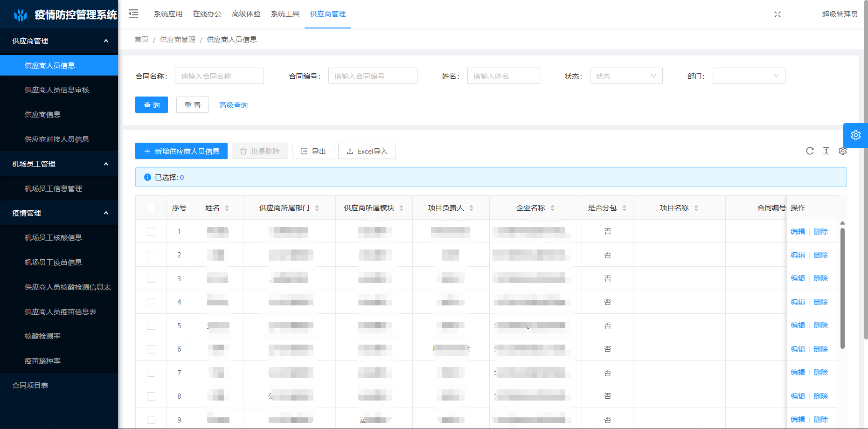Open the 状态 dropdown

coord(626,76)
